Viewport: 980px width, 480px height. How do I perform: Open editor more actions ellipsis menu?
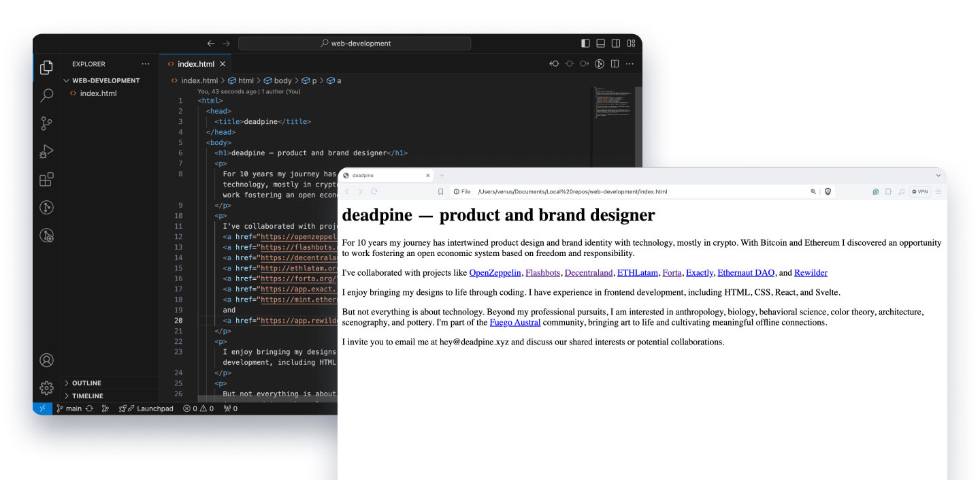pos(630,64)
